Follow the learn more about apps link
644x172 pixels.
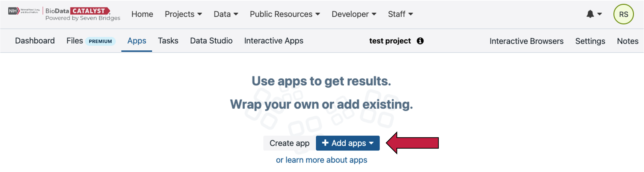pyautogui.click(x=322, y=160)
